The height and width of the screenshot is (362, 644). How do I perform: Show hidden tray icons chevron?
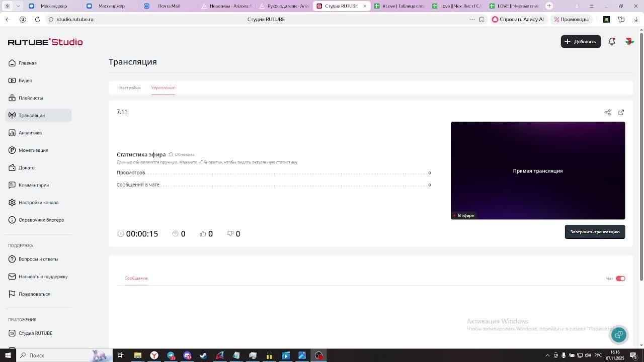tap(547, 355)
